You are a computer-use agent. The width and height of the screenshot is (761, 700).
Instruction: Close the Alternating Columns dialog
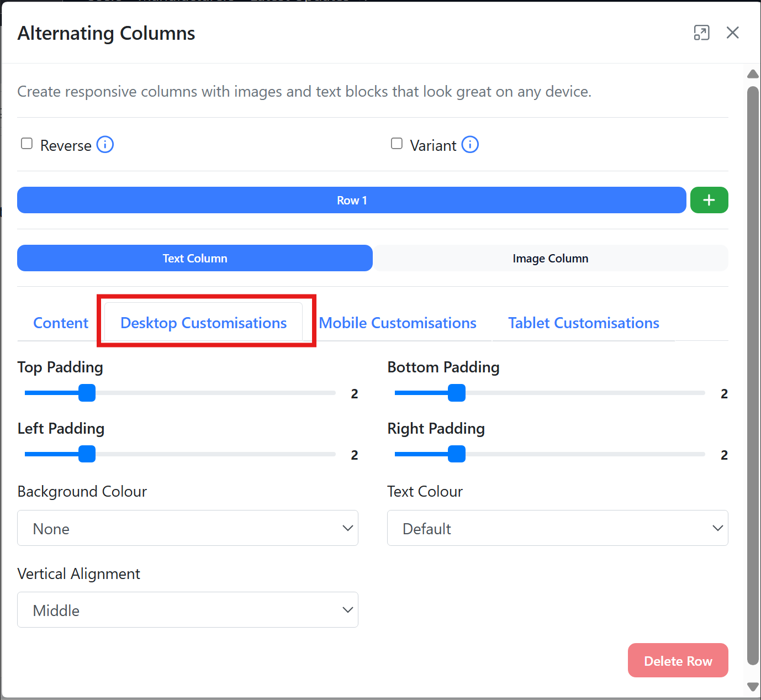(732, 33)
